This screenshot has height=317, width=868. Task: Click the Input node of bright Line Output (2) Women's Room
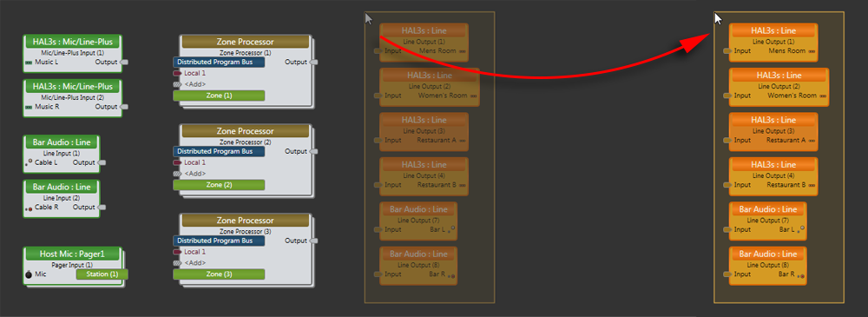point(727,96)
